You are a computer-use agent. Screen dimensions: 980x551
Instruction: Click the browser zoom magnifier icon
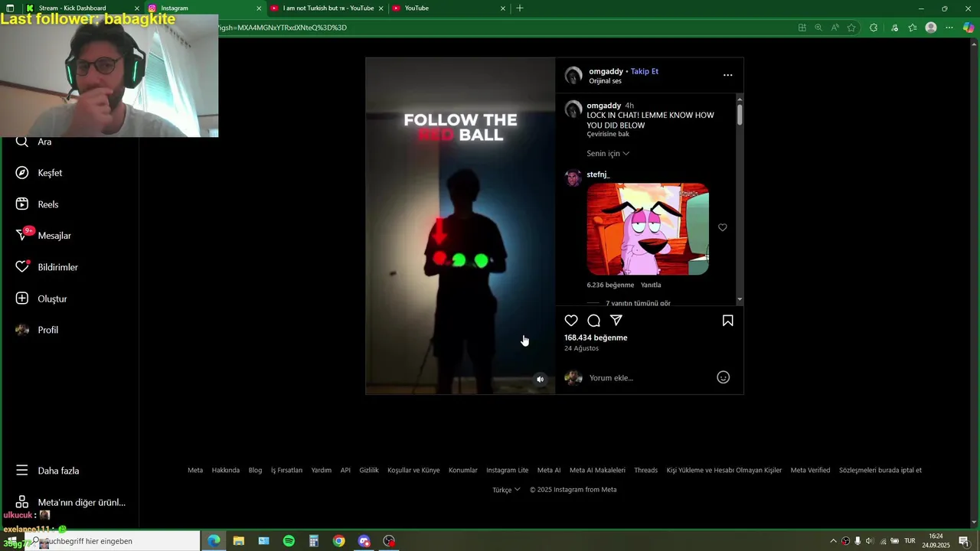(818, 28)
